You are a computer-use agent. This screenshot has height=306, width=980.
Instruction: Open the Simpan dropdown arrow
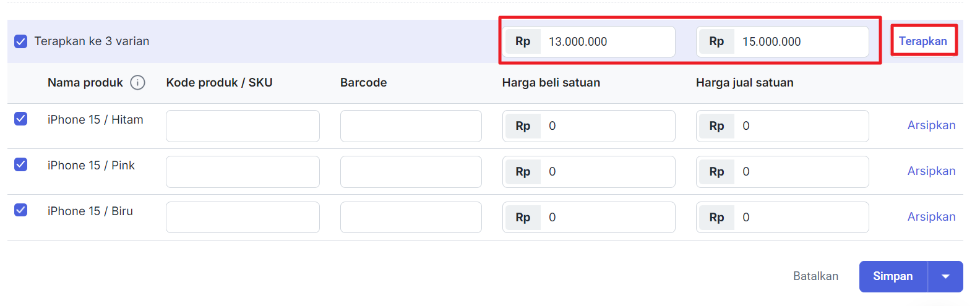tap(945, 276)
